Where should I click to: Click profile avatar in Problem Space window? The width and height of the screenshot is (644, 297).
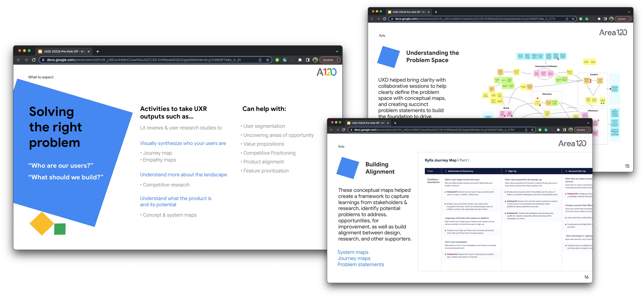pos(611,19)
